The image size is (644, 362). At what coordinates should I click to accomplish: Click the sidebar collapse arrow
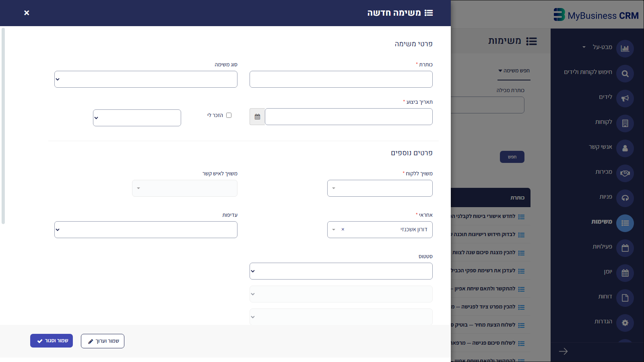point(563,352)
